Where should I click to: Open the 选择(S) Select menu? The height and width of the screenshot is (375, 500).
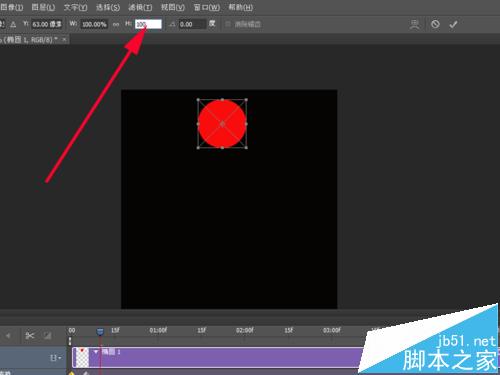pos(108,7)
